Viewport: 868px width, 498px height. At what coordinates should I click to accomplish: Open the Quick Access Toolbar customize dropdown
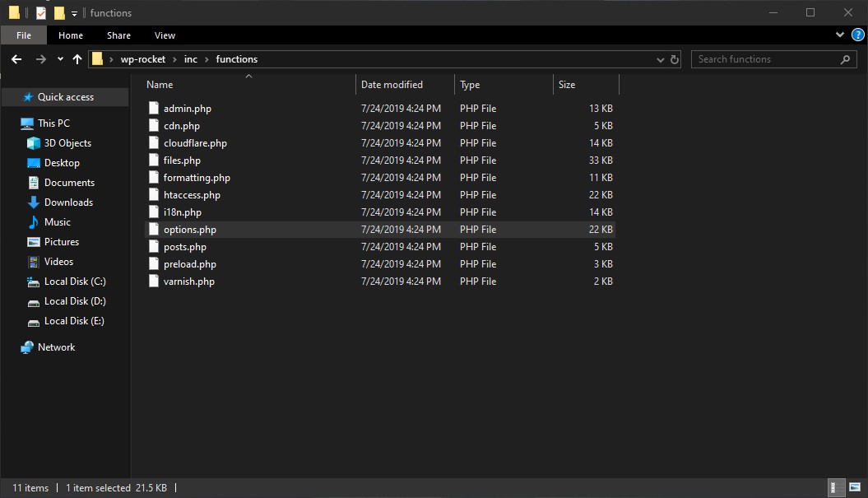click(74, 13)
